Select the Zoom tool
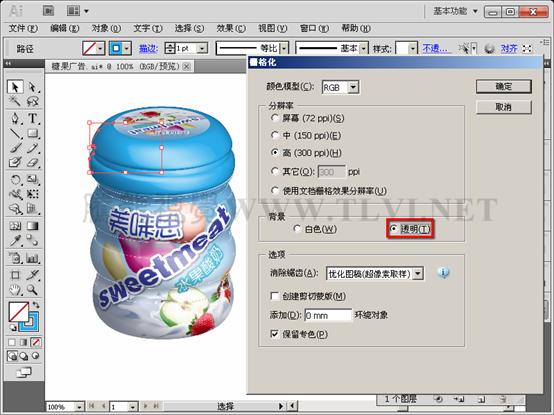 [x=33, y=290]
